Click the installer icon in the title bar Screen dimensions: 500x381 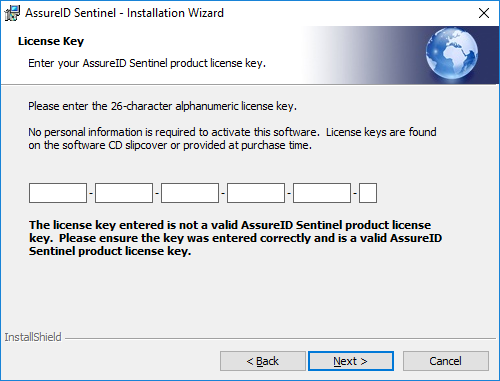click(12, 13)
